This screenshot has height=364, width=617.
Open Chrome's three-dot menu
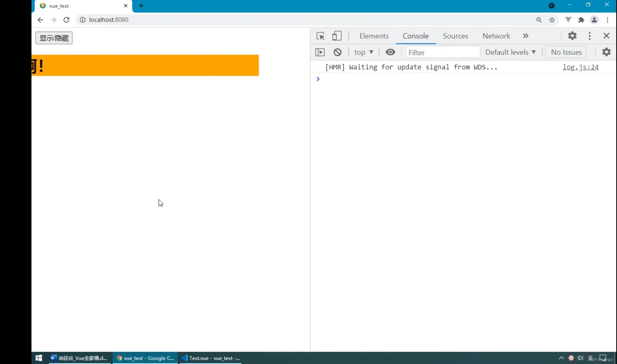(608, 20)
